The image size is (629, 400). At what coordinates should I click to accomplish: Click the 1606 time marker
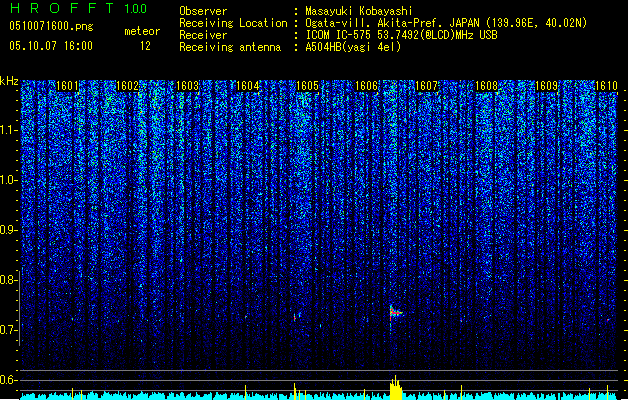367,86
